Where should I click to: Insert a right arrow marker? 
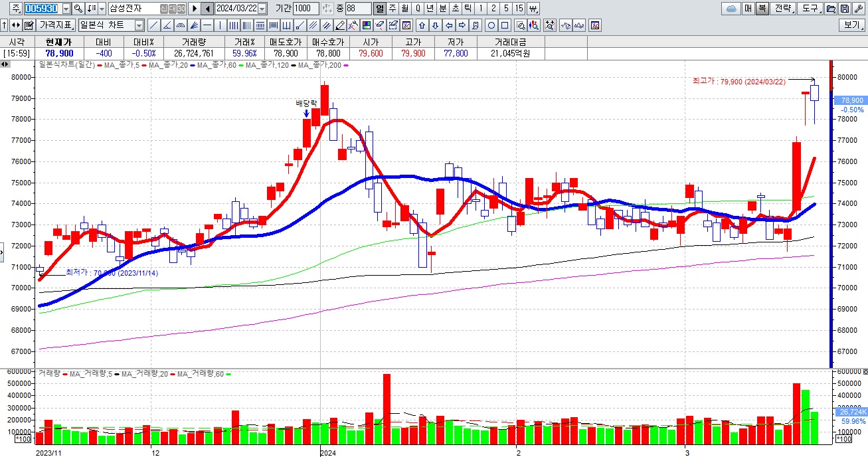click(x=462, y=25)
